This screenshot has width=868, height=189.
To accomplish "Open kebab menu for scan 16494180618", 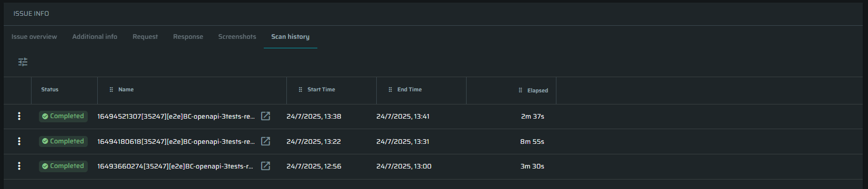I will coord(19,141).
